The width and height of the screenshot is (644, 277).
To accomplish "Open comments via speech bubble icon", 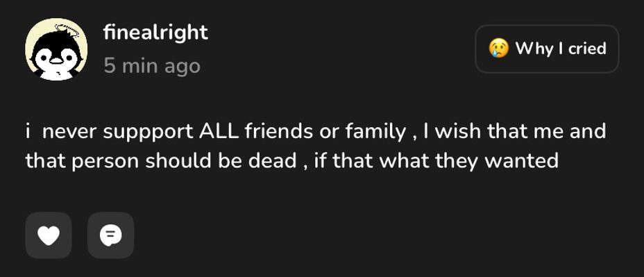I will [111, 235].
